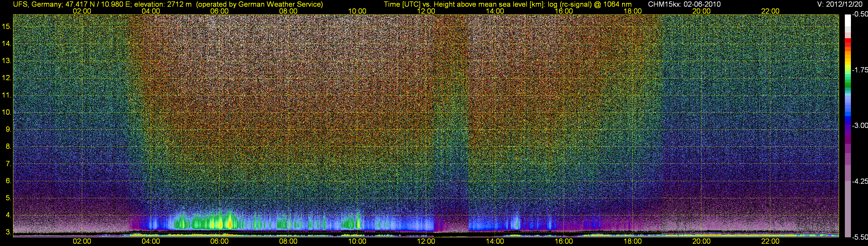
Task: Click the "elevation: 2712 m" text
Action: [x=163, y=4]
